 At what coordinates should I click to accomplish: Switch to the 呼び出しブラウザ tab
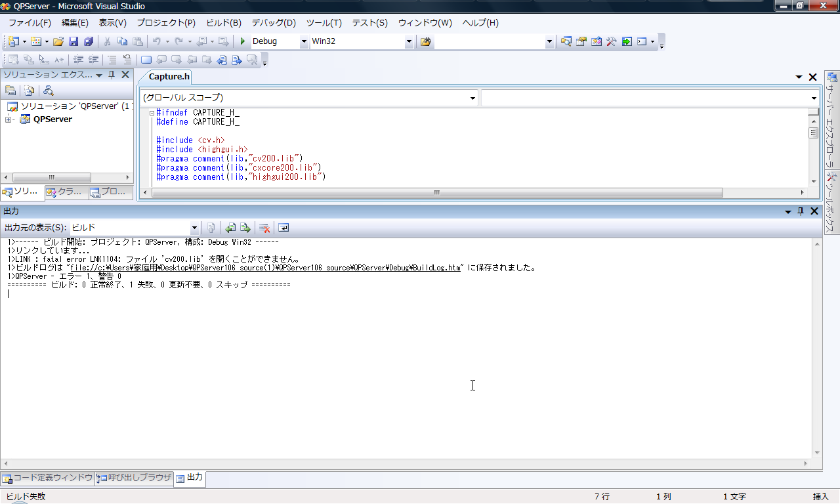click(x=135, y=478)
